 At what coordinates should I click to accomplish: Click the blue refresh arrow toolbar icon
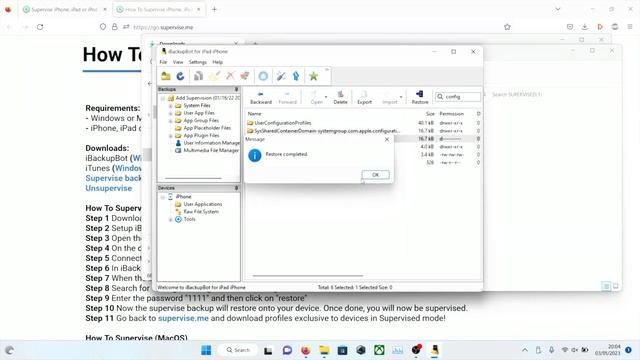pos(180,76)
